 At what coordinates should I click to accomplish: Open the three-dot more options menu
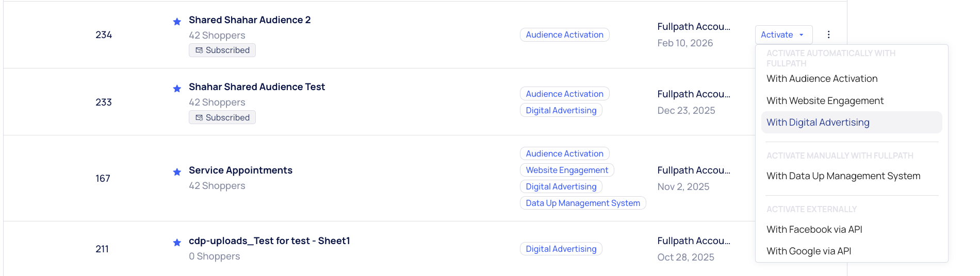(x=828, y=34)
